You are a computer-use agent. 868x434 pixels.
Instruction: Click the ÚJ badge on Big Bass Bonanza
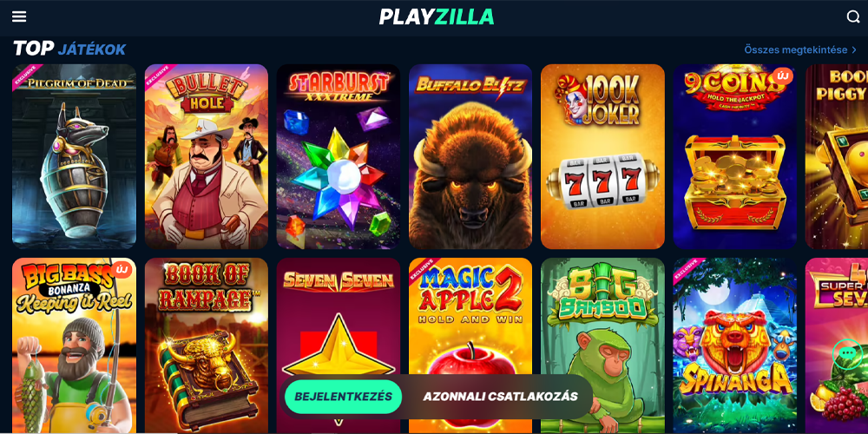coord(122,270)
